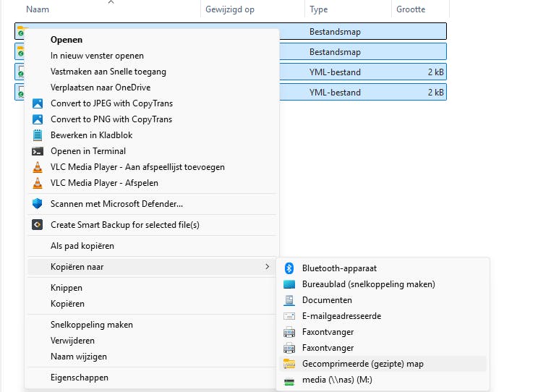Image resolution: width=538 pixels, height=392 pixels.
Task: Click the Bluetooth-apparaat icon
Action: tap(289, 268)
